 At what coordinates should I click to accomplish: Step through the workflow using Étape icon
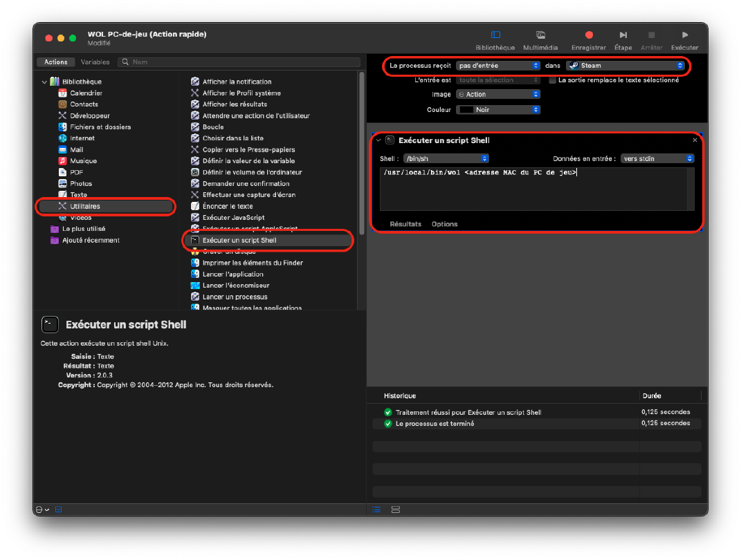click(x=623, y=35)
